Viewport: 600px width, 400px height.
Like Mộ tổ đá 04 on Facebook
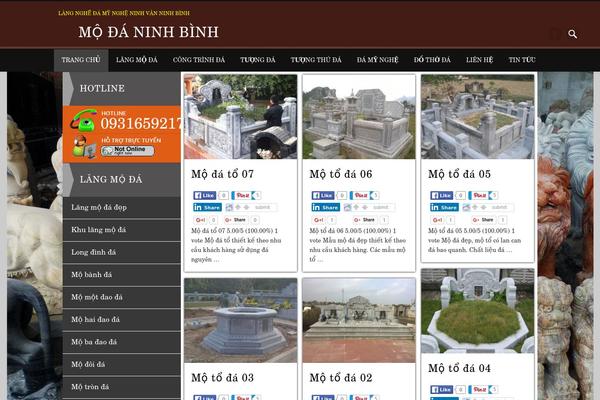click(x=442, y=389)
